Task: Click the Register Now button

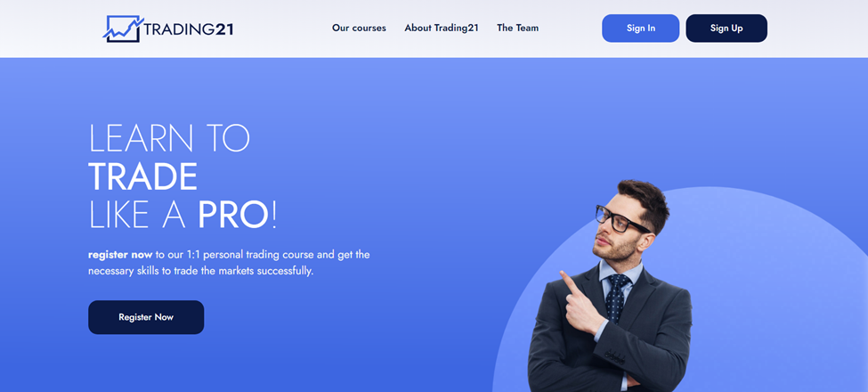Action: tap(146, 317)
